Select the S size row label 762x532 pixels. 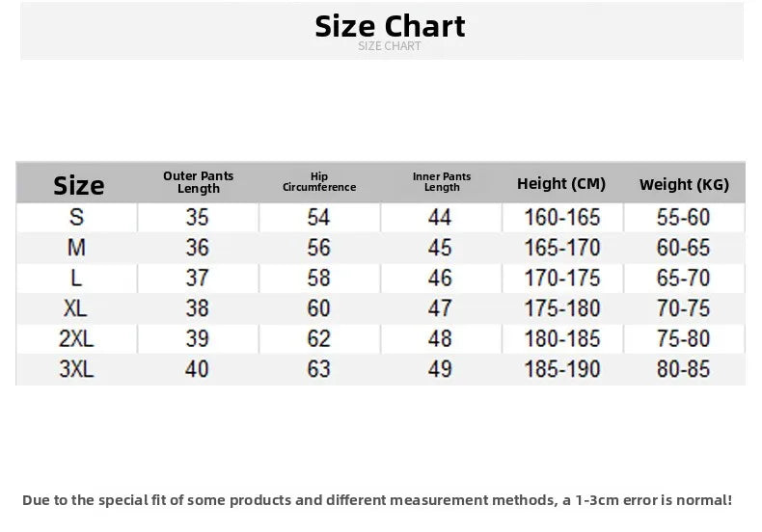76,217
